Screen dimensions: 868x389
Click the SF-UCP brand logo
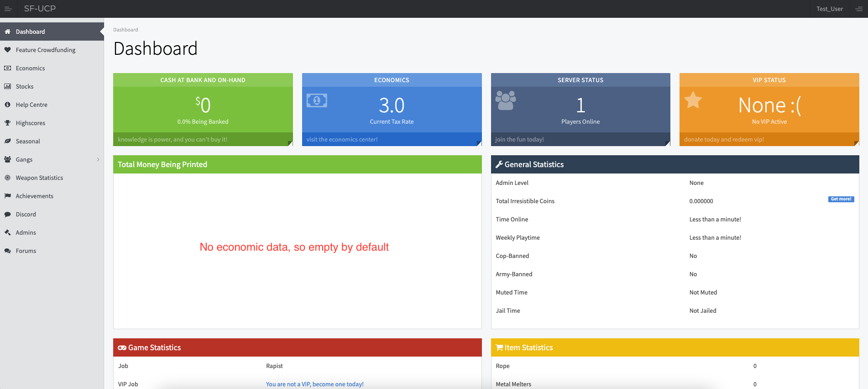tap(40, 9)
